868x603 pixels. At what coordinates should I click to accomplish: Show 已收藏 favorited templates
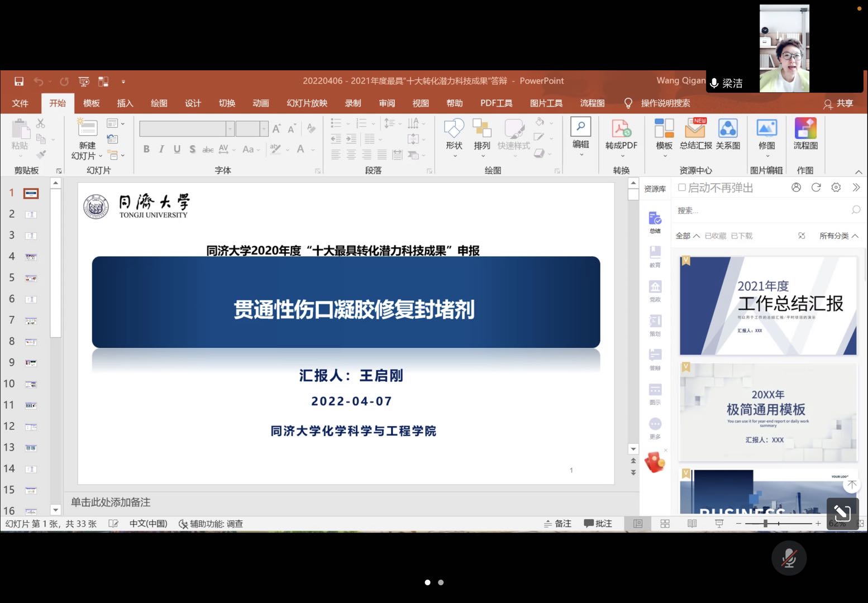716,236
